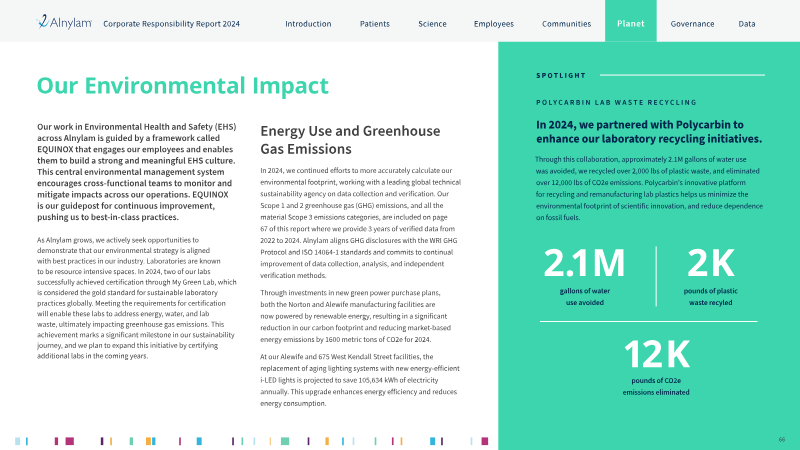Click paragraph starting 'As Alnylam grows'
Screen dimensions: 800x450
pos(136,298)
